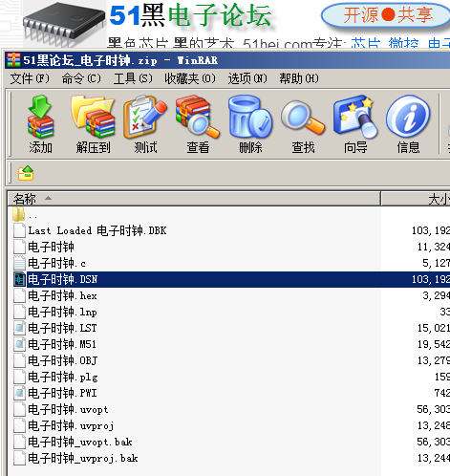Click the 查找 (Find) magnifier icon
Viewport: 450px width, 476px height.
[x=303, y=117]
